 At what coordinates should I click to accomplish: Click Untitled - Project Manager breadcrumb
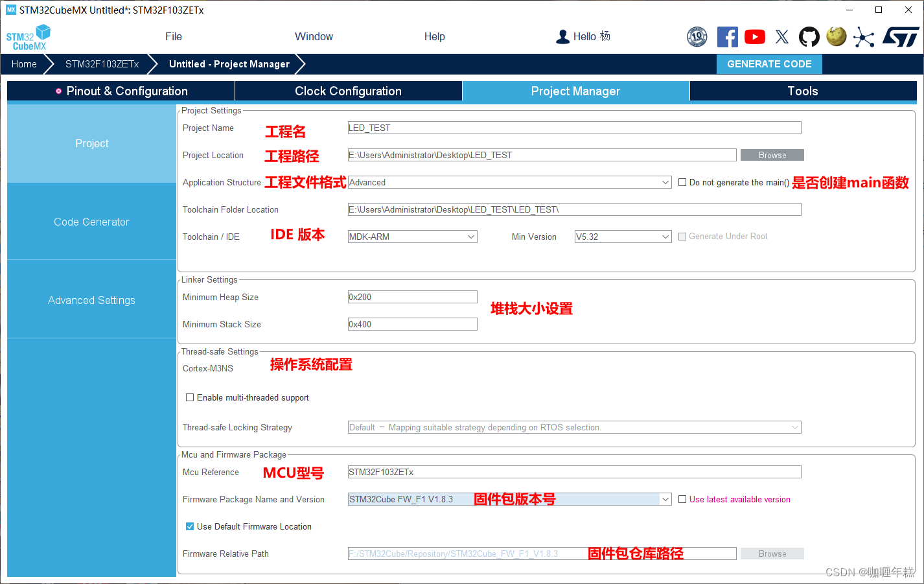coord(229,64)
